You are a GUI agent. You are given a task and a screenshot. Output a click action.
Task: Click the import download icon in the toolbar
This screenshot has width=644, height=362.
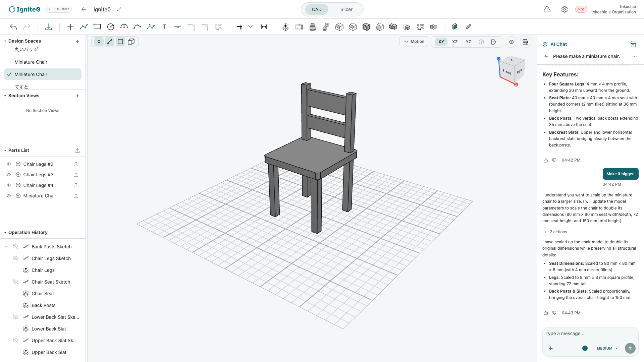[49, 27]
